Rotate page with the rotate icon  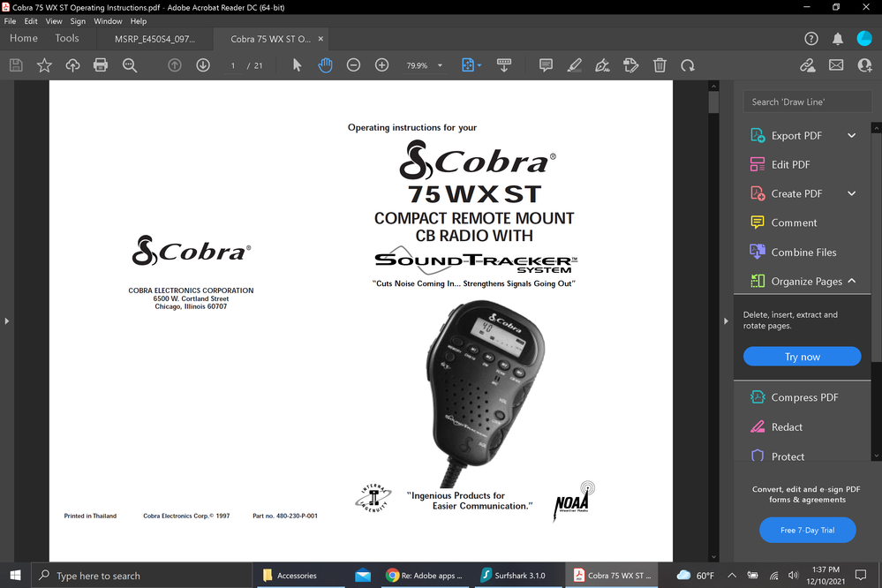point(688,65)
